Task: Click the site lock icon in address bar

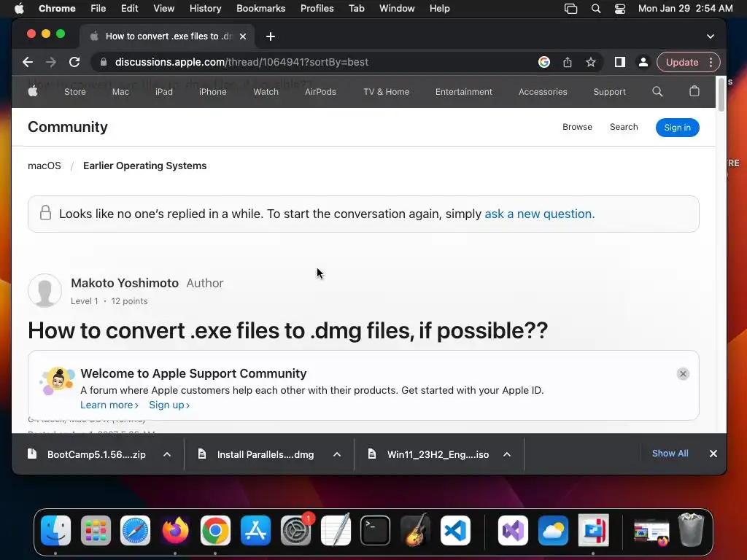Action: pyautogui.click(x=104, y=62)
